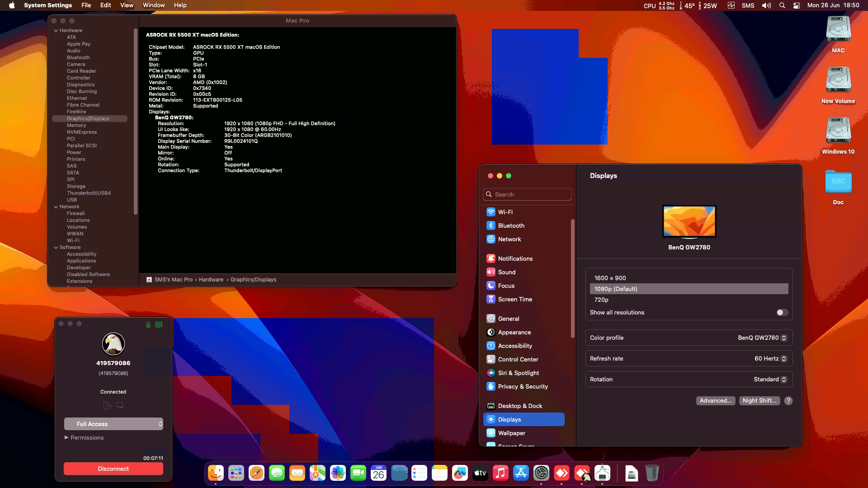This screenshot has width=868, height=488.
Task: Click the System Settings search field
Action: (527, 194)
